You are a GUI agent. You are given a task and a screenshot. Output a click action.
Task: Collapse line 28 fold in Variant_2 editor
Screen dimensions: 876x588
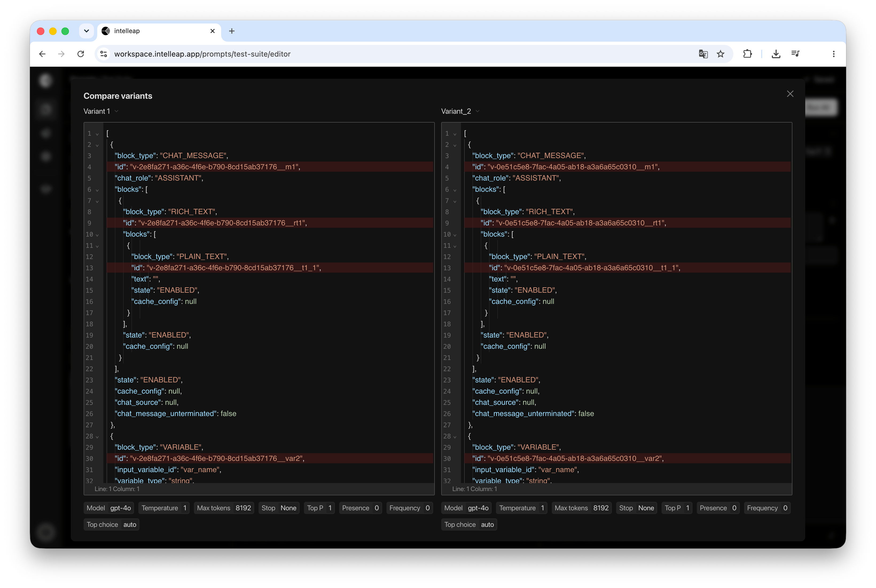click(455, 437)
